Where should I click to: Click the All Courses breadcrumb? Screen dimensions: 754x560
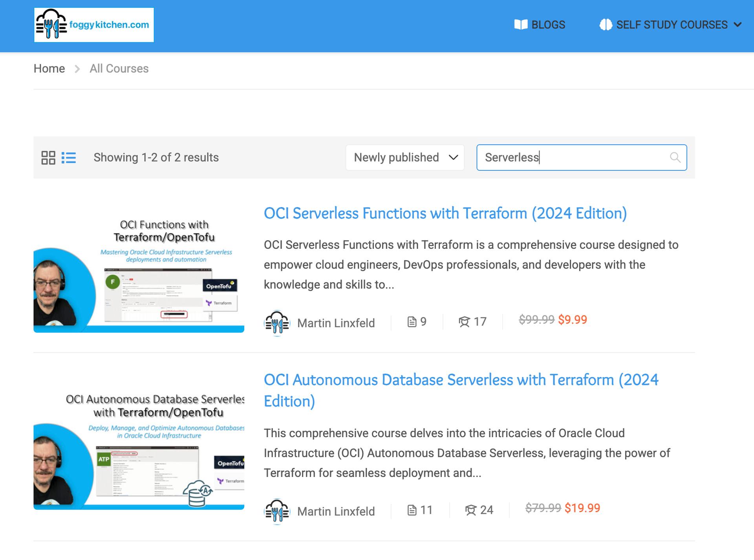[x=119, y=69]
